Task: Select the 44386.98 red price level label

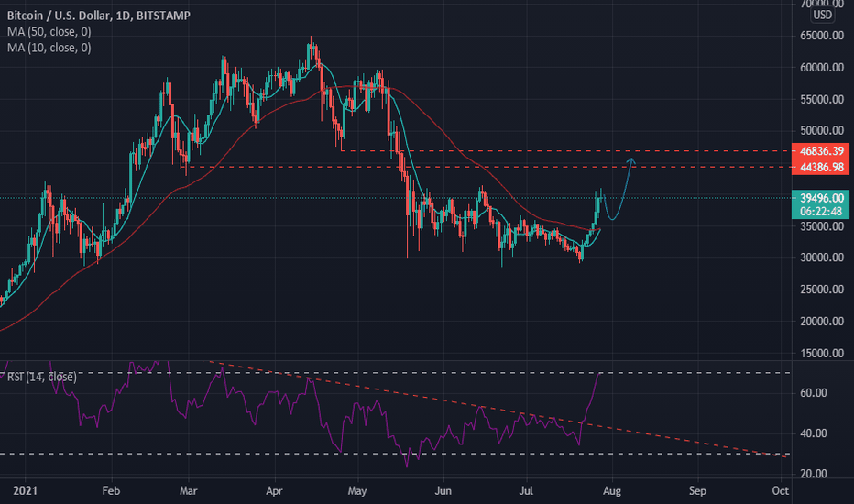Action: (821, 167)
